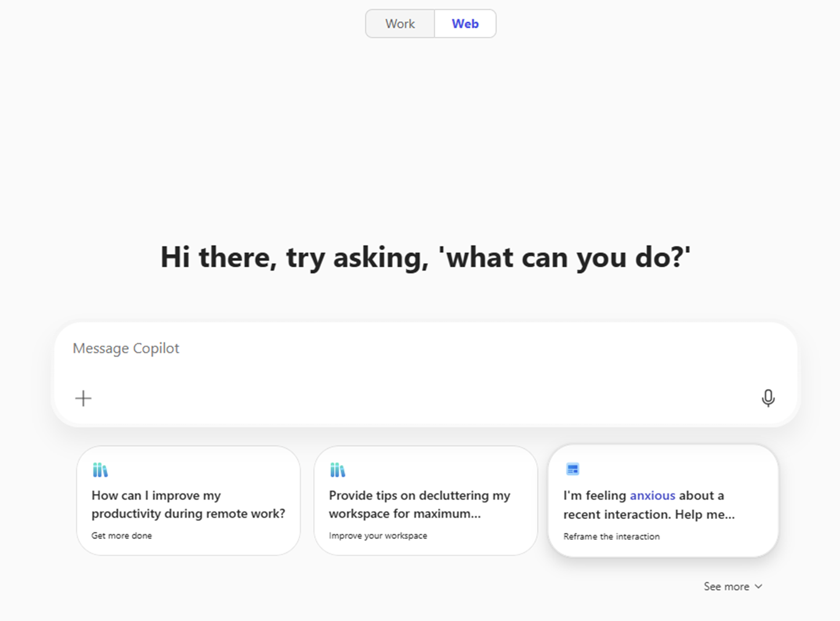Image resolution: width=840 pixels, height=621 pixels.
Task: Click the books icon on the productivity card
Action: click(100, 470)
